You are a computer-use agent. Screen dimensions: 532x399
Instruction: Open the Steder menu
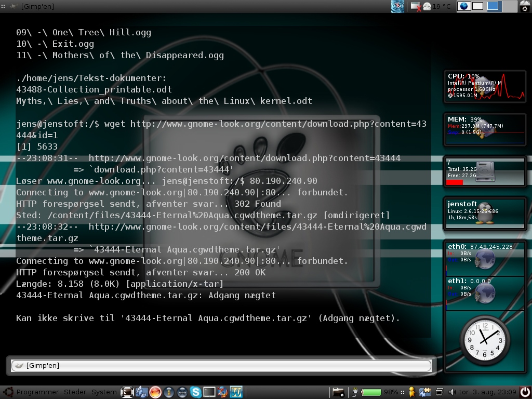click(x=75, y=392)
